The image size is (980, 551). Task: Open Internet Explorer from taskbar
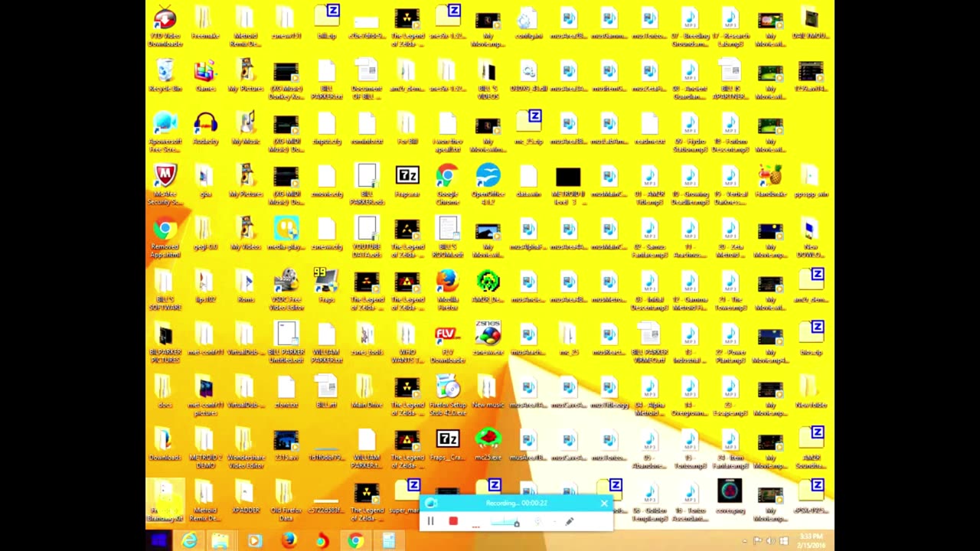tap(189, 541)
